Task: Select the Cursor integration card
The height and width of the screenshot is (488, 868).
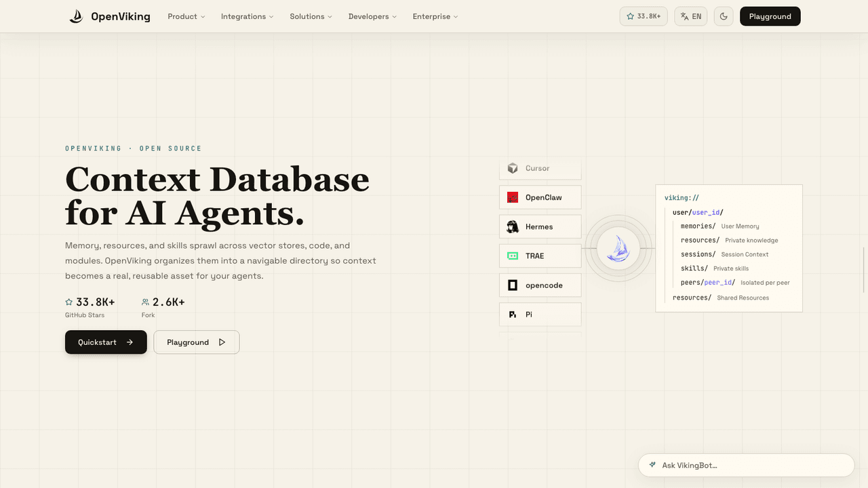Action: coord(540,168)
